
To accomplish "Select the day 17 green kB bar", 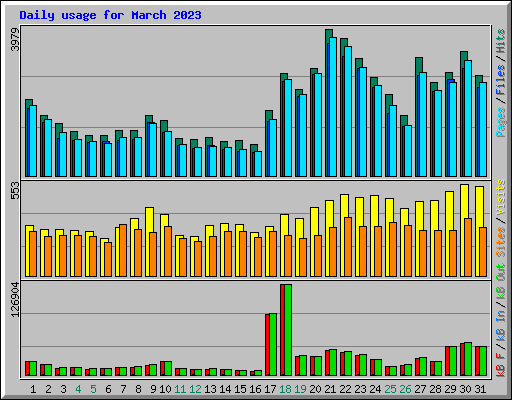I will point(273,345).
